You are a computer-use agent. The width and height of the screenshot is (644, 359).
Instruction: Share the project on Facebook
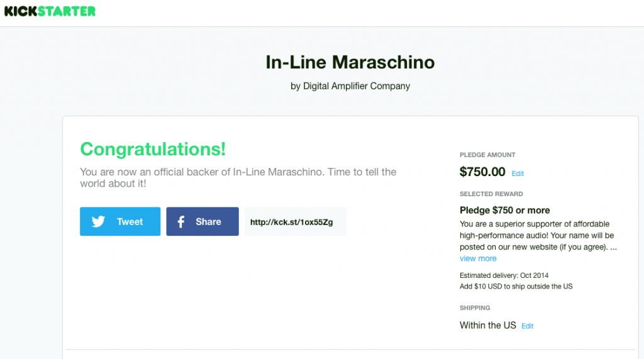(203, 221)
